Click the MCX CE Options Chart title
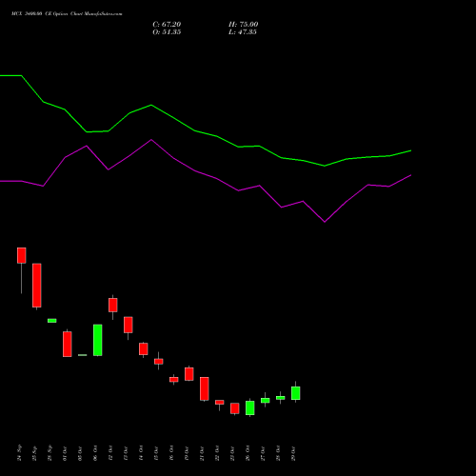 click(x=67, y=14)
